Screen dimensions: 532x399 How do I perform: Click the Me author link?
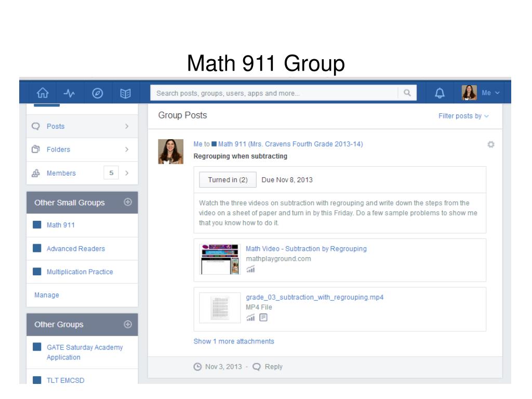[x=198, y=144]
